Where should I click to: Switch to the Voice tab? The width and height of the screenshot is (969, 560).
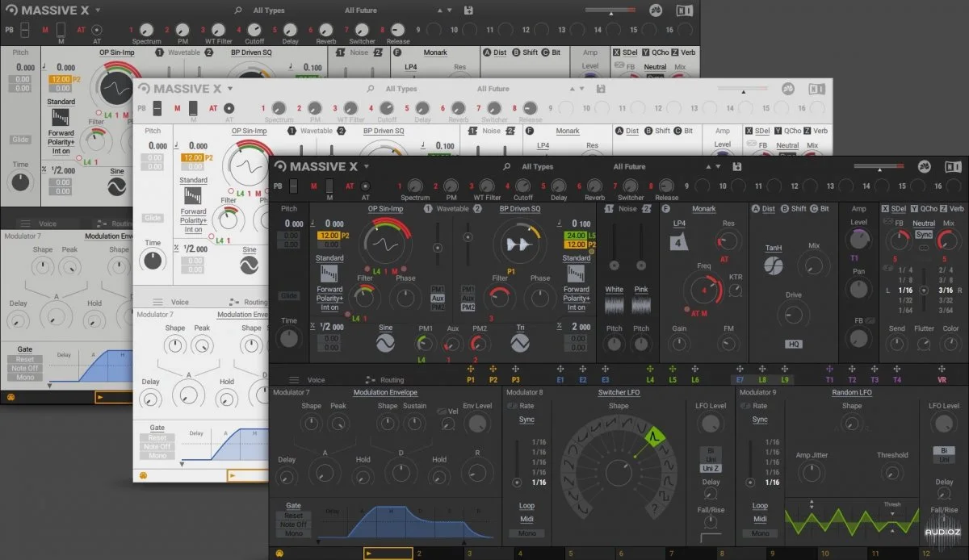tap(317, 380)
